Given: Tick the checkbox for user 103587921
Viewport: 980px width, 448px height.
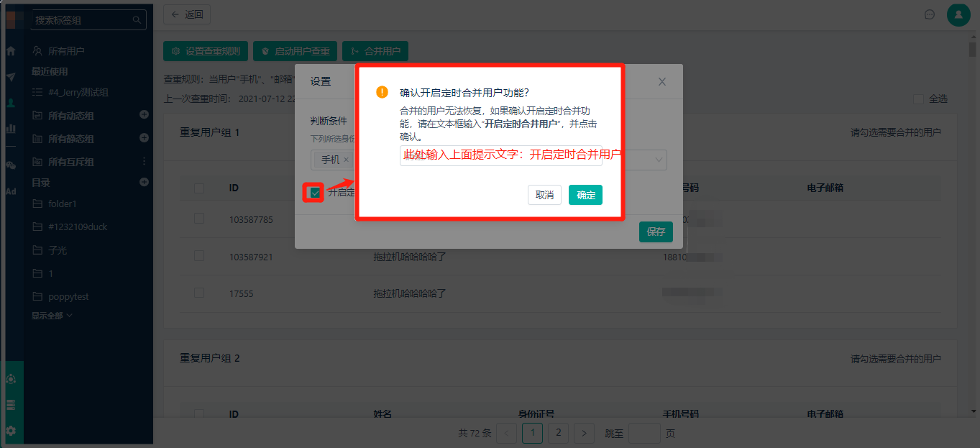Looking at the screenshot, I should (x=199, y=256).
